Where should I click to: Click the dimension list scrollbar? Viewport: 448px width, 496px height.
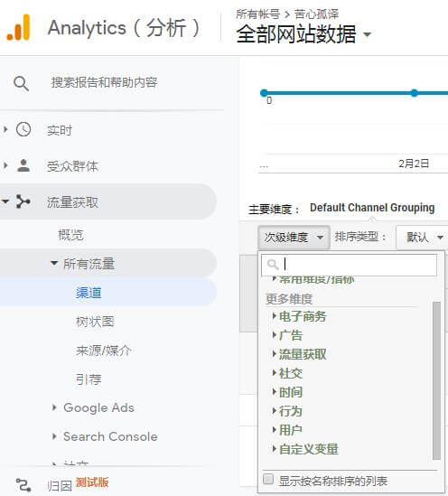point(436,380)
